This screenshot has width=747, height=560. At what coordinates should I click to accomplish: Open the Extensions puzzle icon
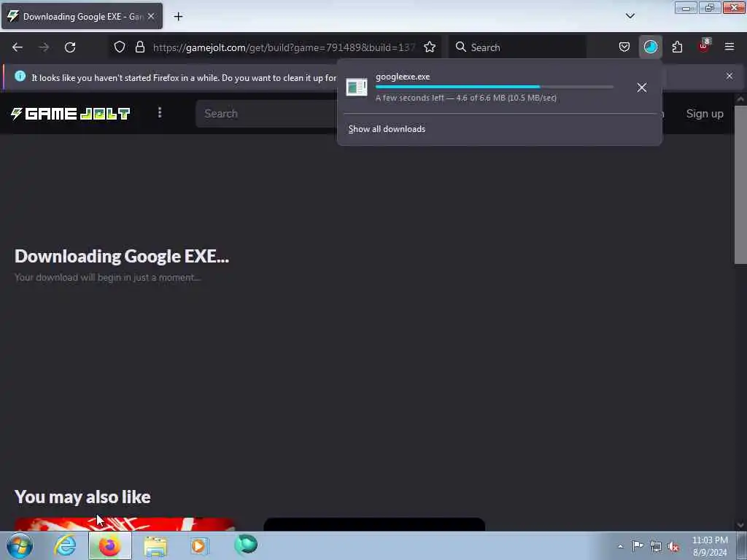pyautogui.click(x=677, y=47)
